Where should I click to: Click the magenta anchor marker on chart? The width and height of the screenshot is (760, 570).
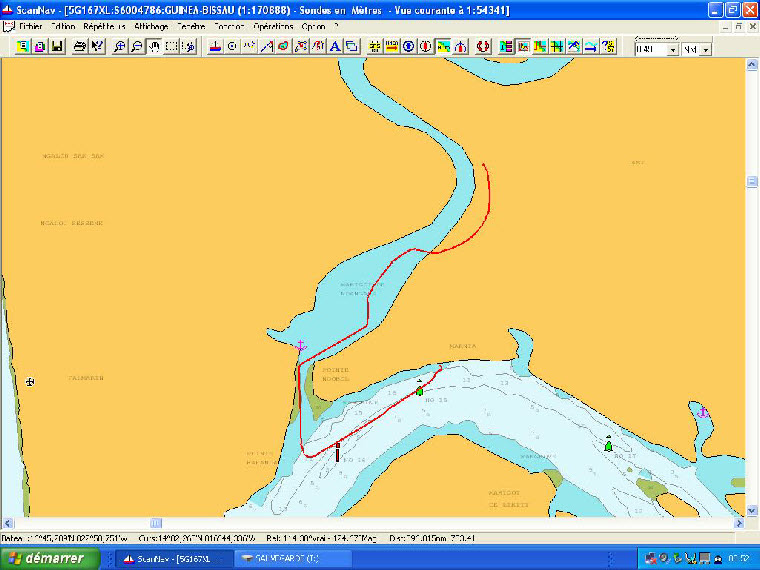[300, 346]
